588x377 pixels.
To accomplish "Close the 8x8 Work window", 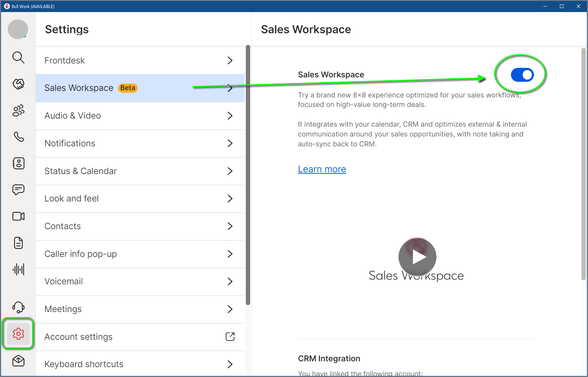I will 579,6.
